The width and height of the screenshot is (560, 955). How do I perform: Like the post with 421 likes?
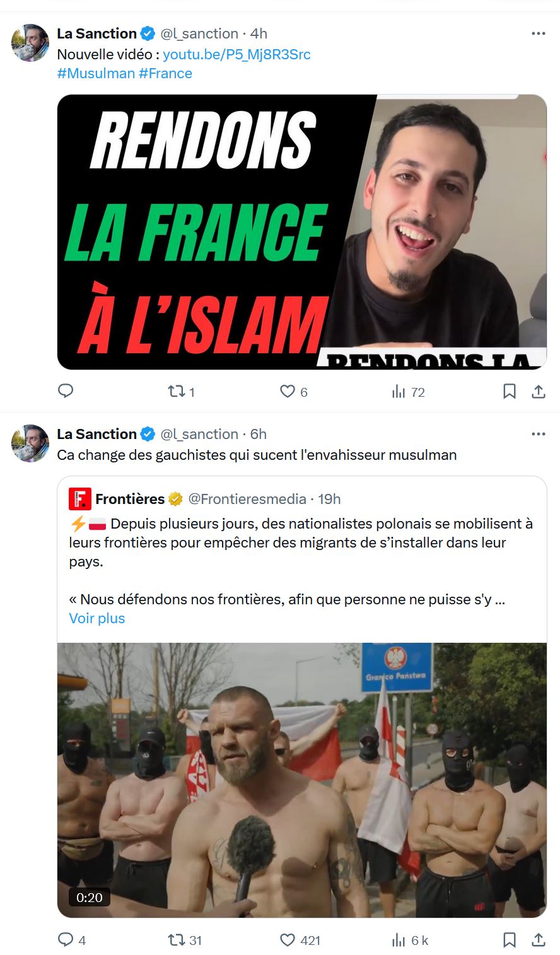[x=300, y=940]
